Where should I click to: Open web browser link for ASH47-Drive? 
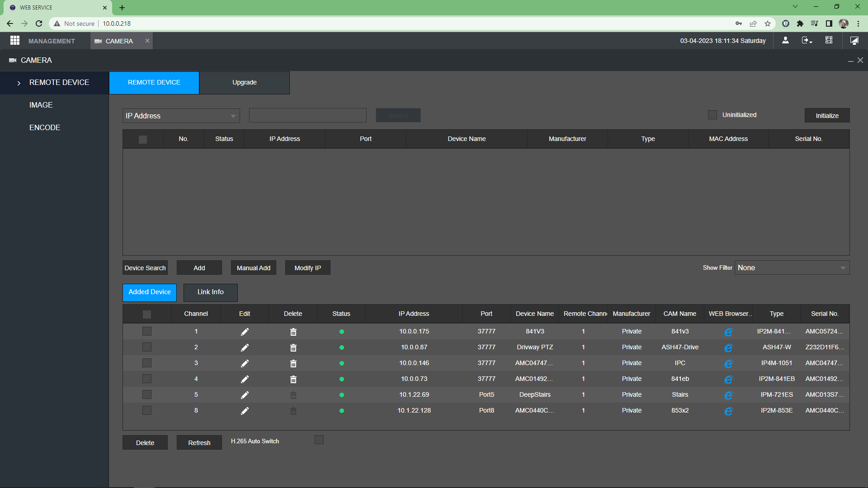point(728,348)
